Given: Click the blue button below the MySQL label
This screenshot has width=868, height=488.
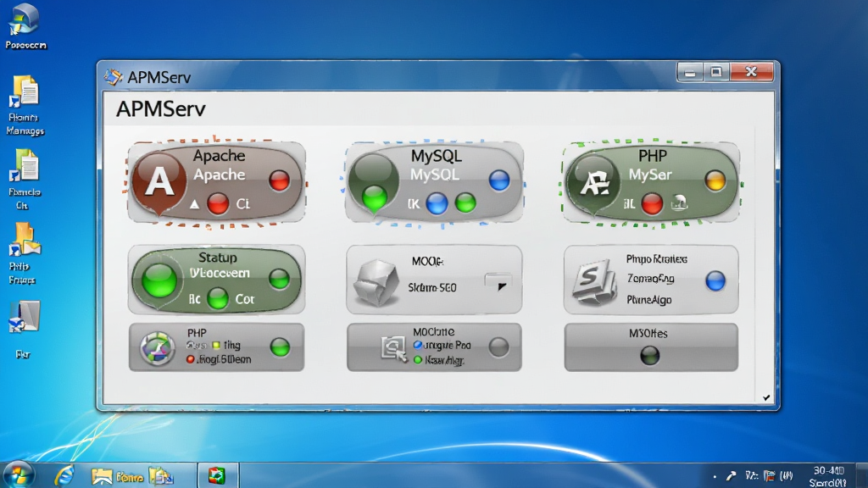Looking at the screenshot, I should tap(437, 203).
